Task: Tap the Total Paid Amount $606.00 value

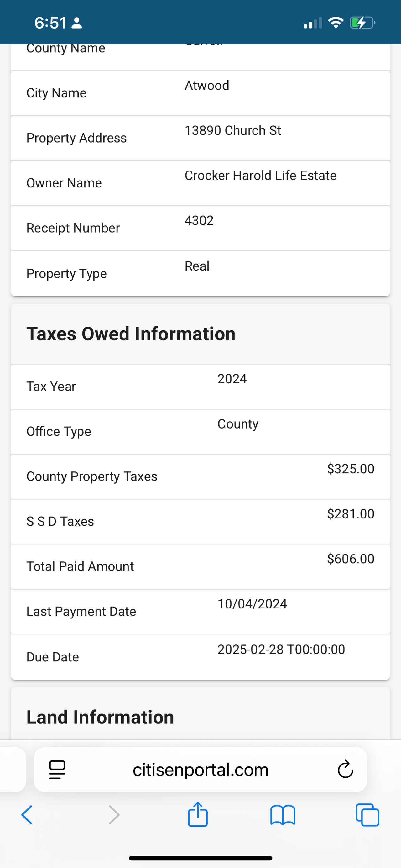Action: (x=351, y=559)
